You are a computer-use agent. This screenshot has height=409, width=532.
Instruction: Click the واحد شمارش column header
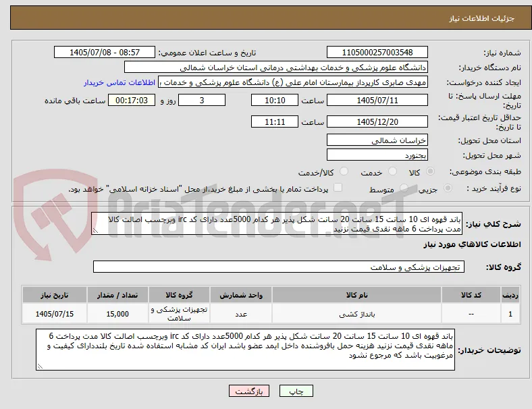tap(241, 295)
